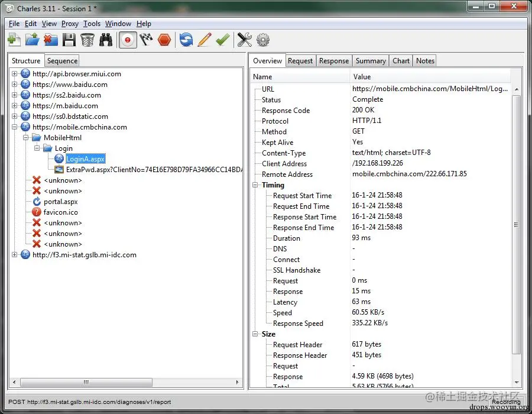Expand the f3.mi-stat.gslb.mi-idc.com host node
This screenshot has width=532, height=414.
pyautogui.click(x=14, y=254)
